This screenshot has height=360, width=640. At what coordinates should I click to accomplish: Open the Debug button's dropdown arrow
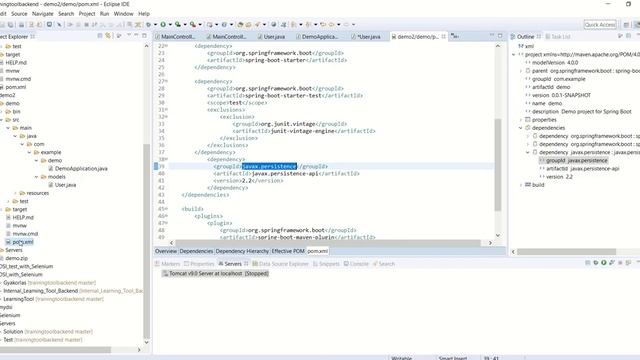156,24
